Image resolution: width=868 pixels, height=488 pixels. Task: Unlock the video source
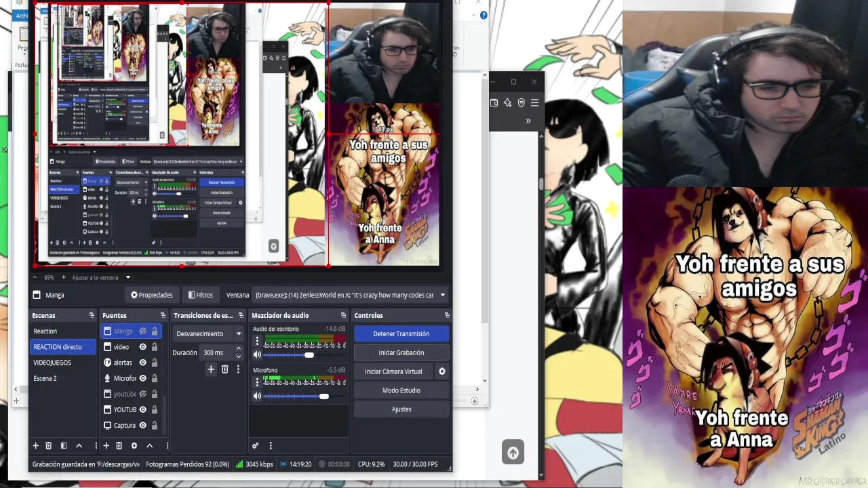[155, 346]
